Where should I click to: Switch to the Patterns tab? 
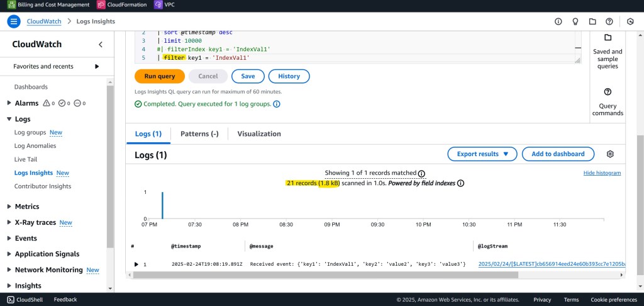[x=199, y=134]
